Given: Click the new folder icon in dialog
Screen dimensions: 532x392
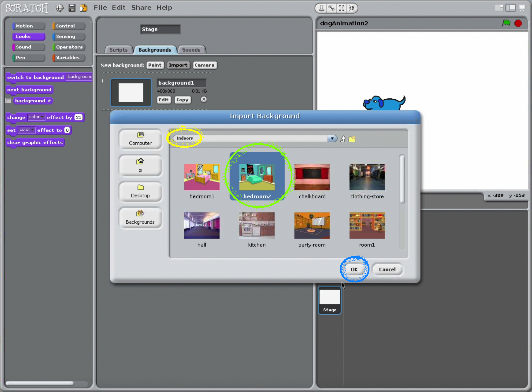Looking at the screenshot, I should tap(352, 139).
